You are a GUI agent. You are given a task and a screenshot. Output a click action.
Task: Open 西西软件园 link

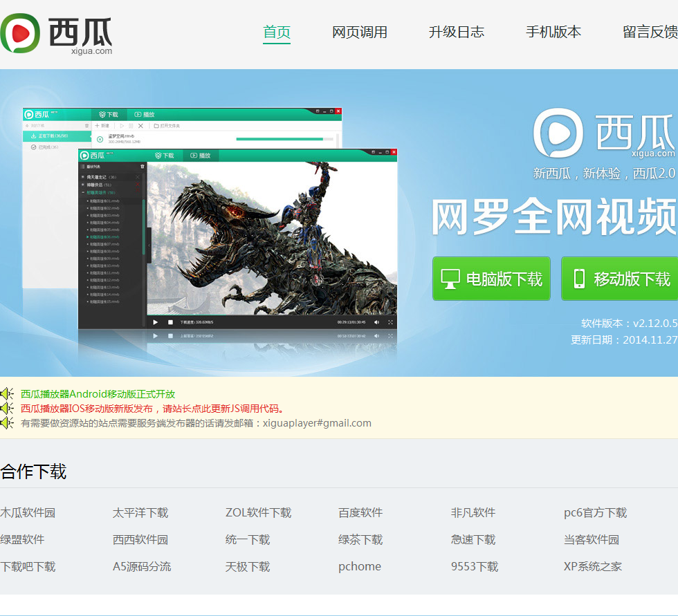pos(140,539)
